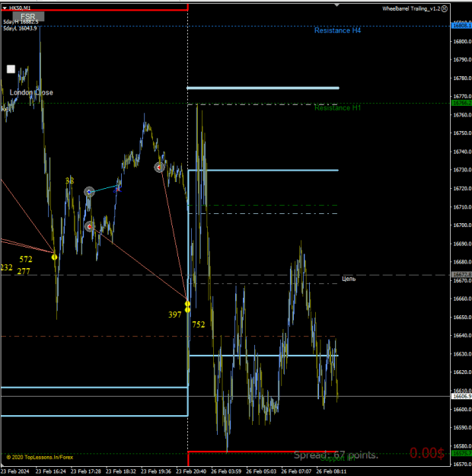Open the HK50,M1 chart symbol dropdown triangle
Image resolution: width=472 pixels, height=476 pixels.
(x=5, y=8)
